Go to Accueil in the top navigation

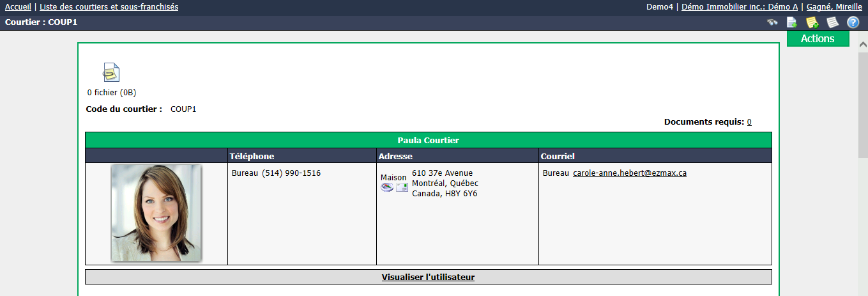click(18, 7)
